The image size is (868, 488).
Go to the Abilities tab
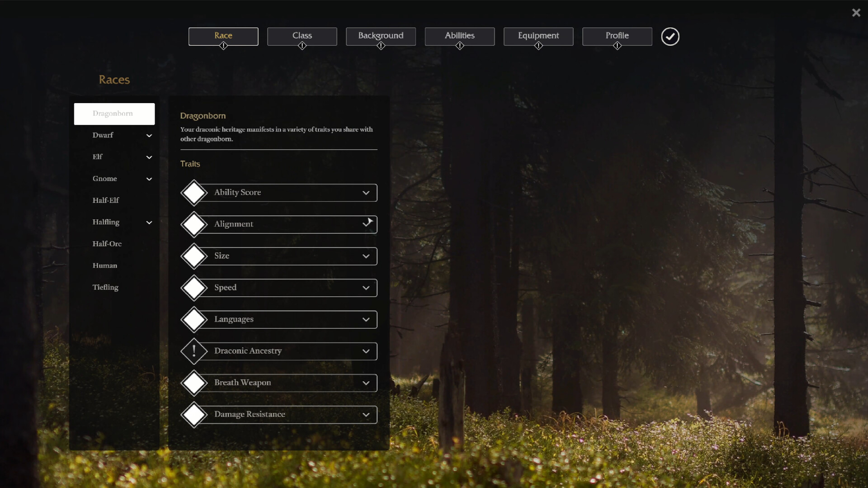click(x=459, y=36)
